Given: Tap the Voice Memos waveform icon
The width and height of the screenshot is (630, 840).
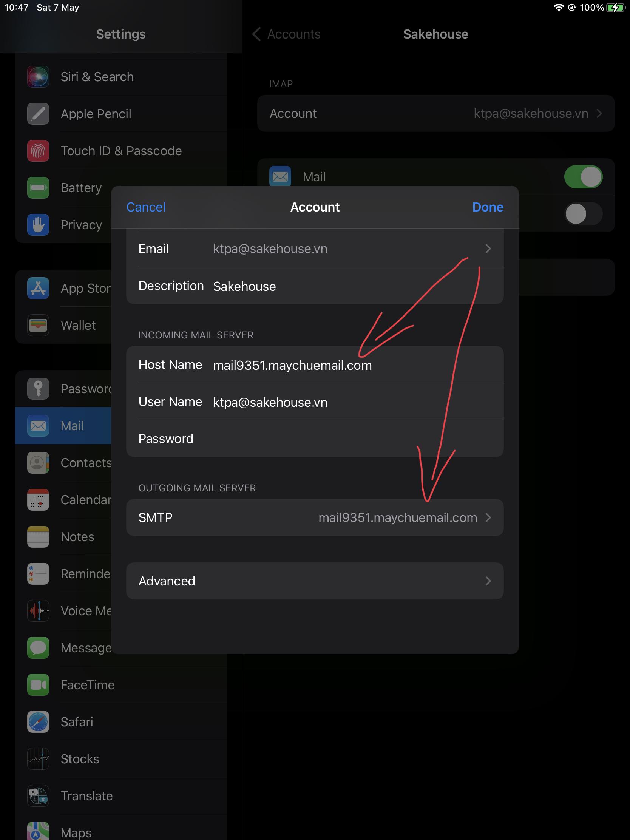Looking at the screenshot, I should click(x=38, y=611).
